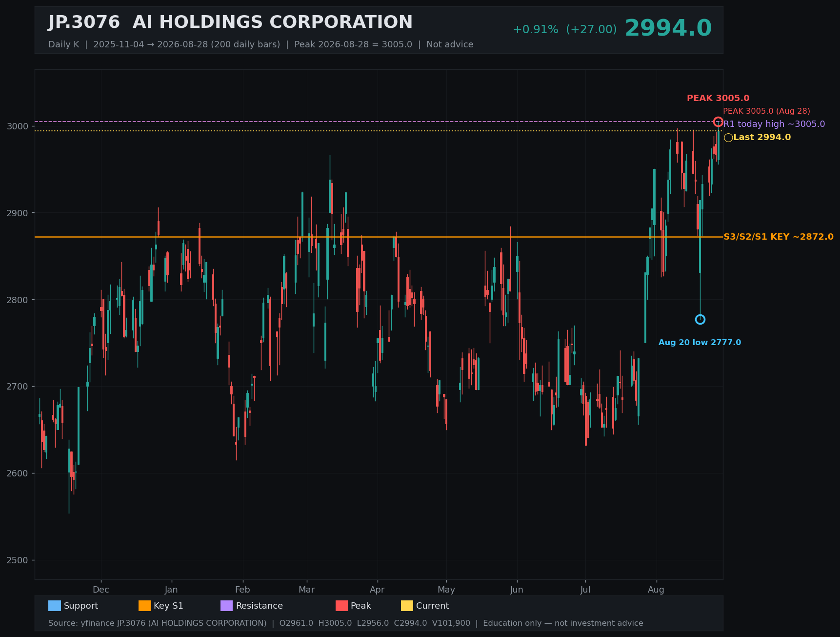Image resolution: width=840 pixels, height=637 pixels.
Task: Select the orange Key S1 legend swatch
Action: click(145, 606)
